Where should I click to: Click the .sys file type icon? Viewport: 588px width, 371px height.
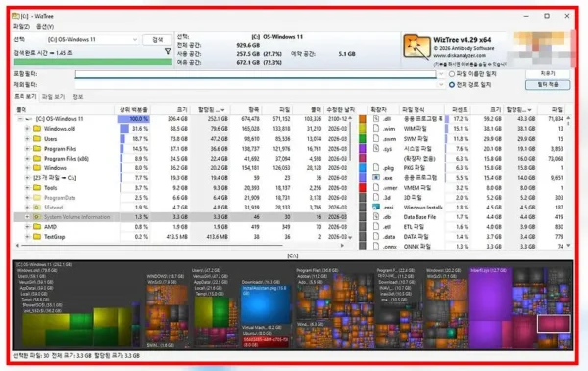(x=376, y=149)
